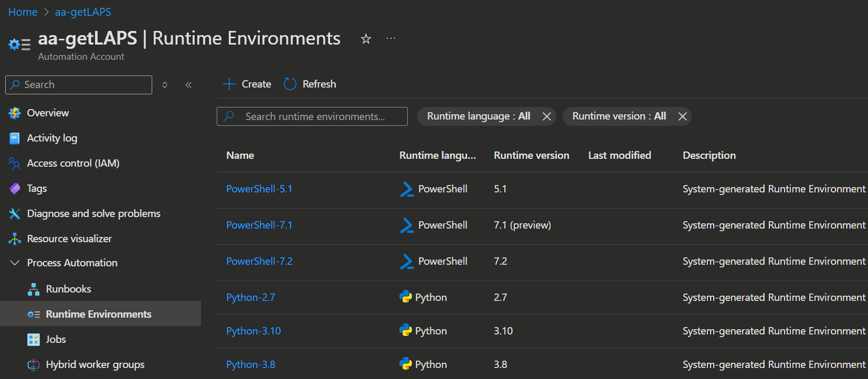Click the Create plus icon

pyautogui.click(x=229, y=84)
